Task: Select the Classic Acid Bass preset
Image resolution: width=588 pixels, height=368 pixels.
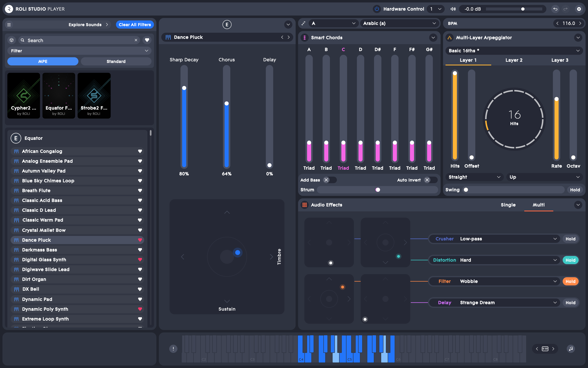Action: point(77,200)
